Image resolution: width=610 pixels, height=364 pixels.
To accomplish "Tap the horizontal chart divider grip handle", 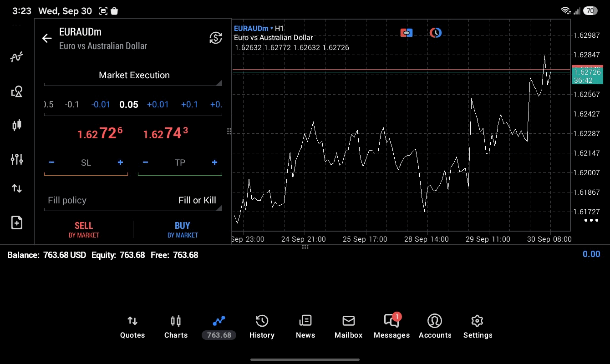I will tap(305, 247).
